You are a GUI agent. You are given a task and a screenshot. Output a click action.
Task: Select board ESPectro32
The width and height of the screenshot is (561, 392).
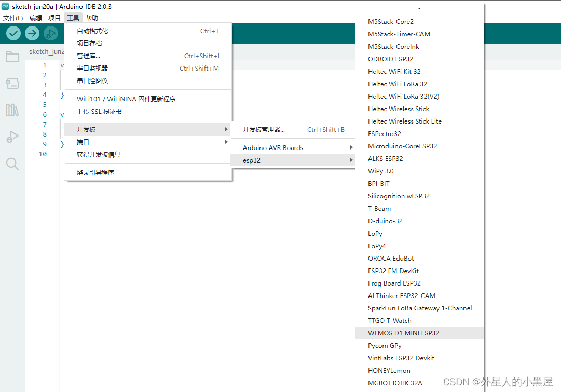[420, 133]
